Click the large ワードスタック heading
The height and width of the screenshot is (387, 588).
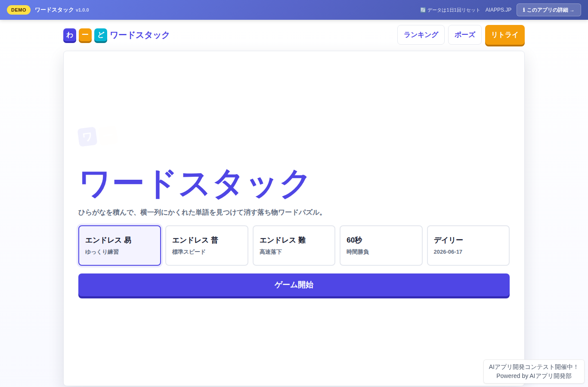pyautogui.click(x=194, y=184)
